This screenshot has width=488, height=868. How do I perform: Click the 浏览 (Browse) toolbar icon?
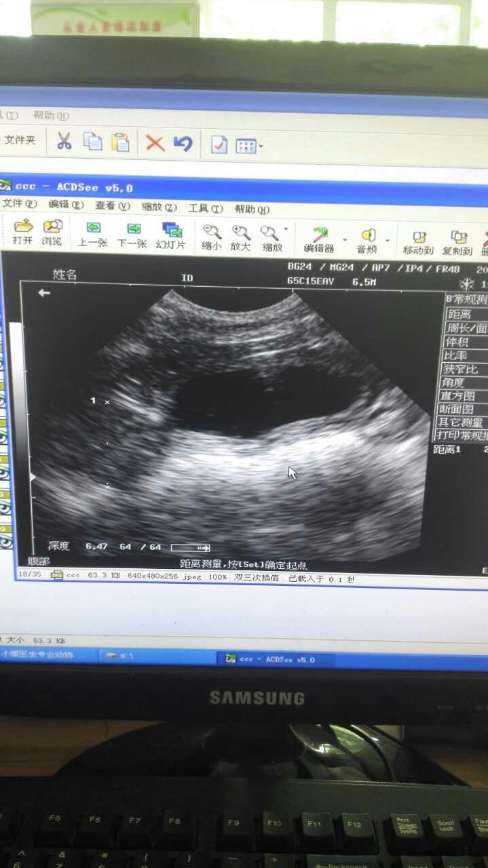(x=52, y=232)
